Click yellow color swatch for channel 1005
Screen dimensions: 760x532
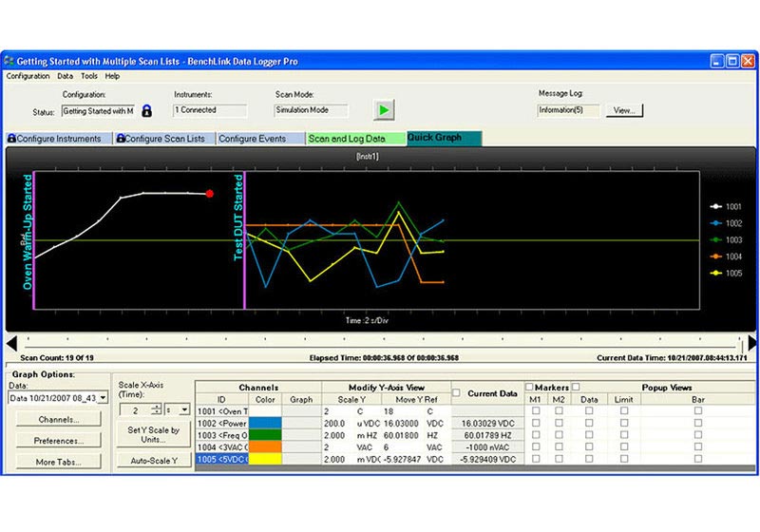pos(265,458)
